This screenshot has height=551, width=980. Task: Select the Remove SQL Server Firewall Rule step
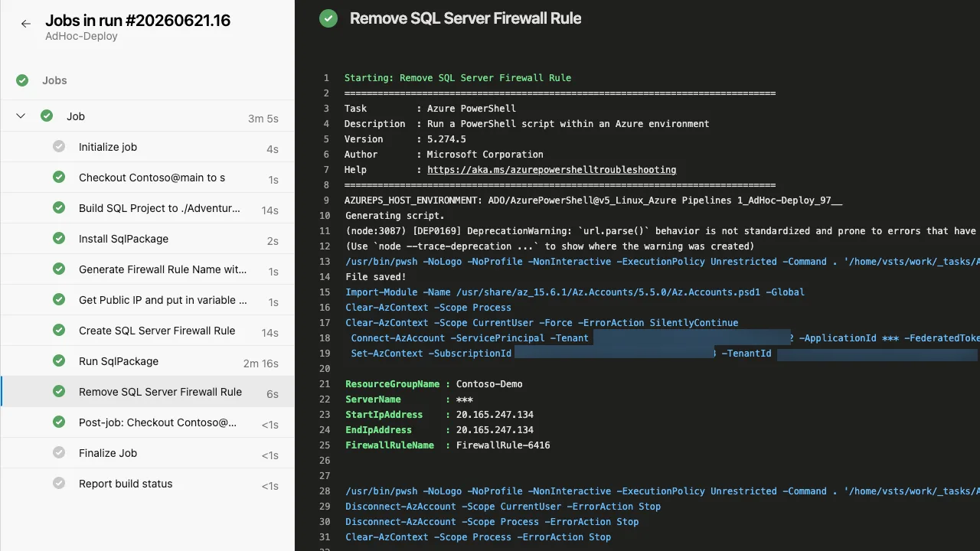click(147, 392)
